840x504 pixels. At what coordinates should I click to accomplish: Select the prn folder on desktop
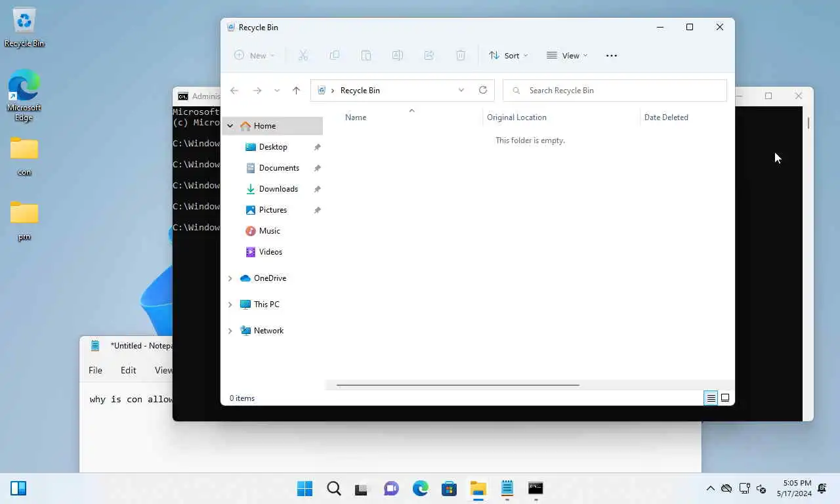pos(24,220)
